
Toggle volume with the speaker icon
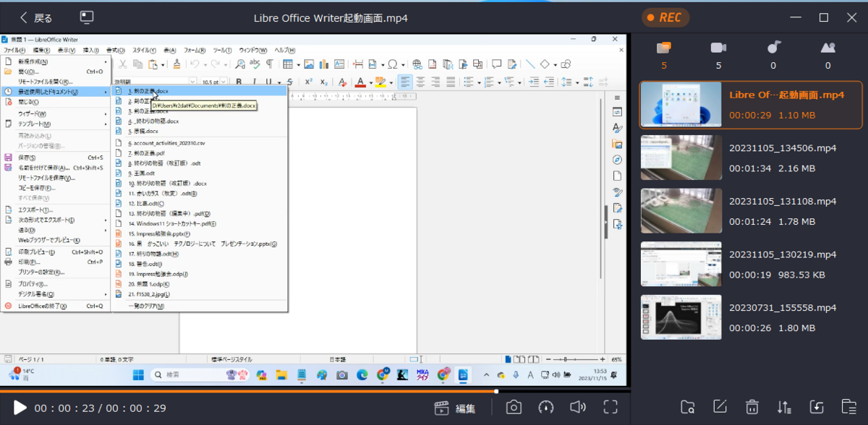577,408
